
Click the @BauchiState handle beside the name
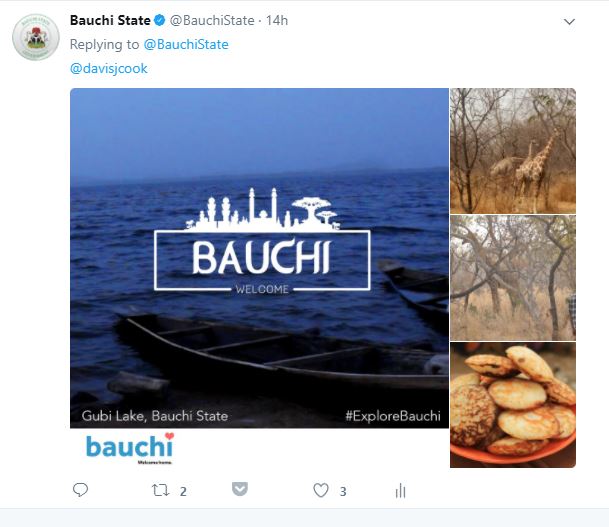(212, 21)
